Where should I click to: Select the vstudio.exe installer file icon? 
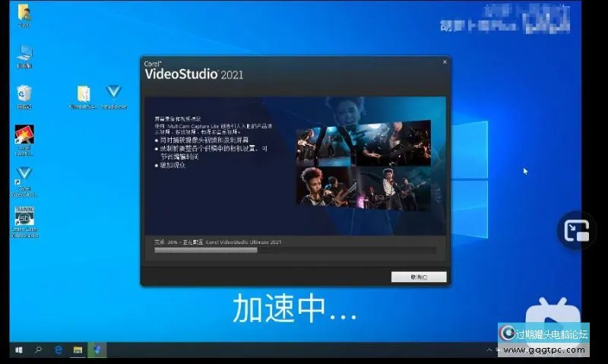pyautogui.click(x=114, y=94)
